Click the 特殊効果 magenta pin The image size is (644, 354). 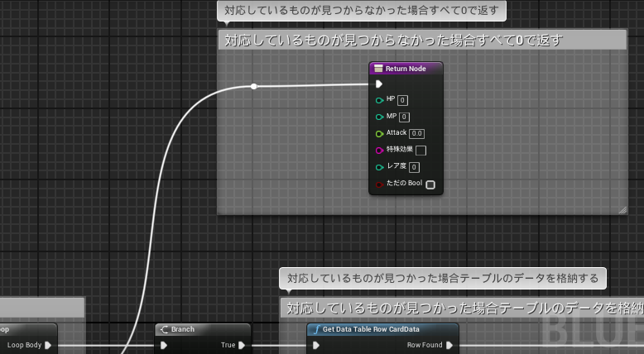point(379,151)
